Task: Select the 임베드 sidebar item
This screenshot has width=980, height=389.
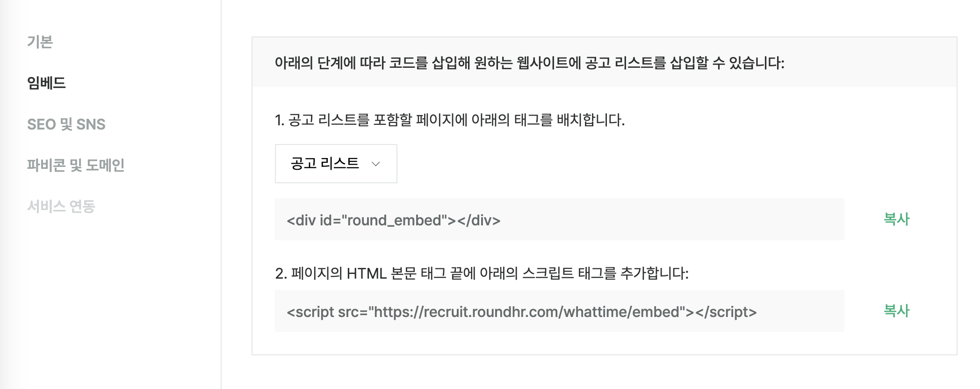Action: coord(46,83)
